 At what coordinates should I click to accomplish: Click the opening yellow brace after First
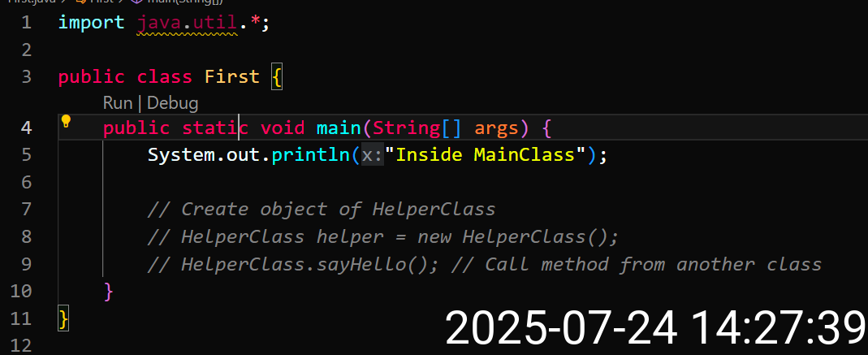[277, 77]
